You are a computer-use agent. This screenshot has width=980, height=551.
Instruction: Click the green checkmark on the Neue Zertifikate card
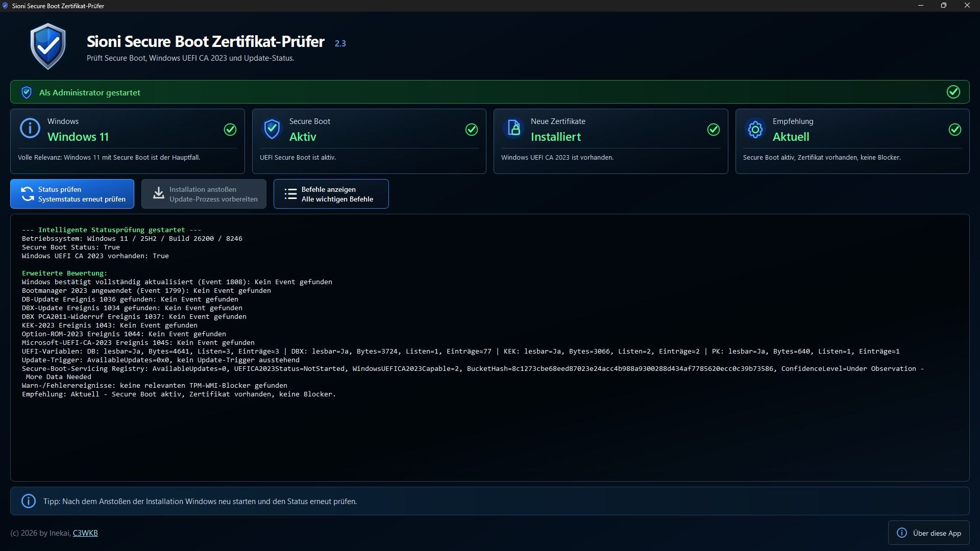coord(714,130)
